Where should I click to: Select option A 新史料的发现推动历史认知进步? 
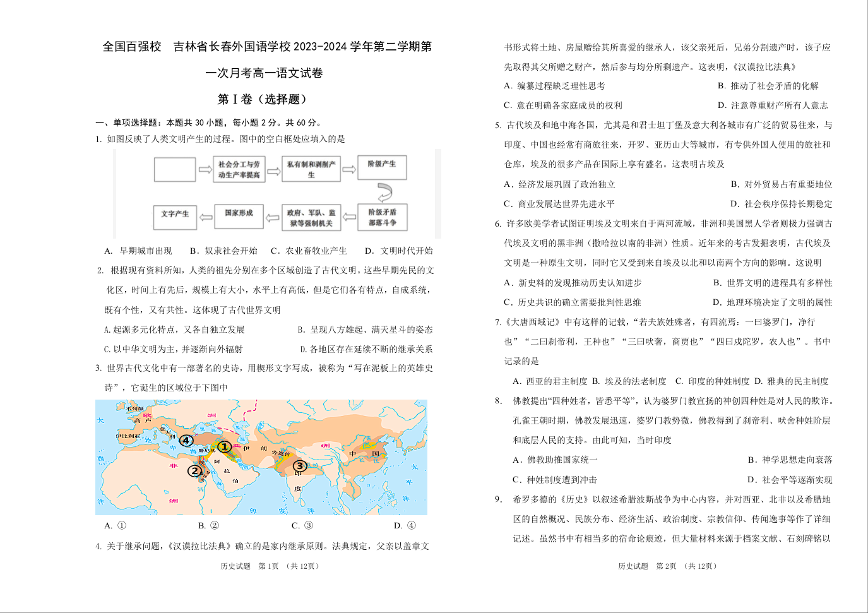573,283
